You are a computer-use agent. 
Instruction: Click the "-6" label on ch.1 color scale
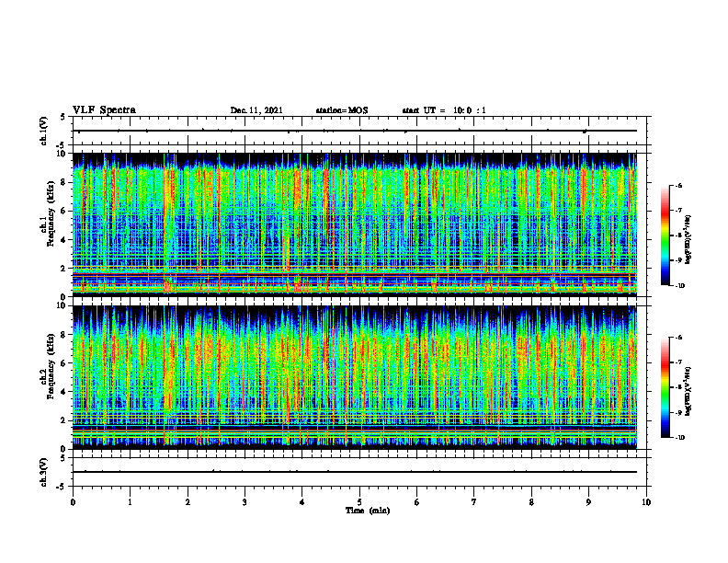(x=678, y=185)
